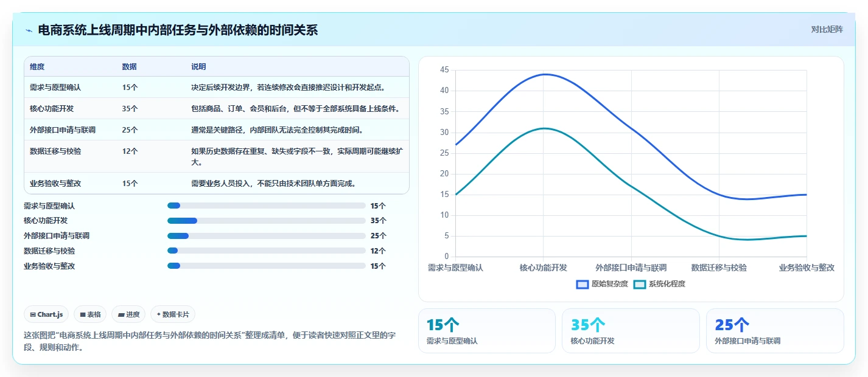
Task: Click the 数据迁移与校验 progress bar
Action: (x=266, y=251)
